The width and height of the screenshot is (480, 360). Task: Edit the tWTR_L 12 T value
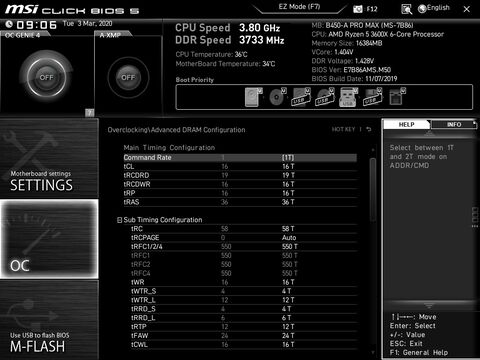(x=288, y=300)
